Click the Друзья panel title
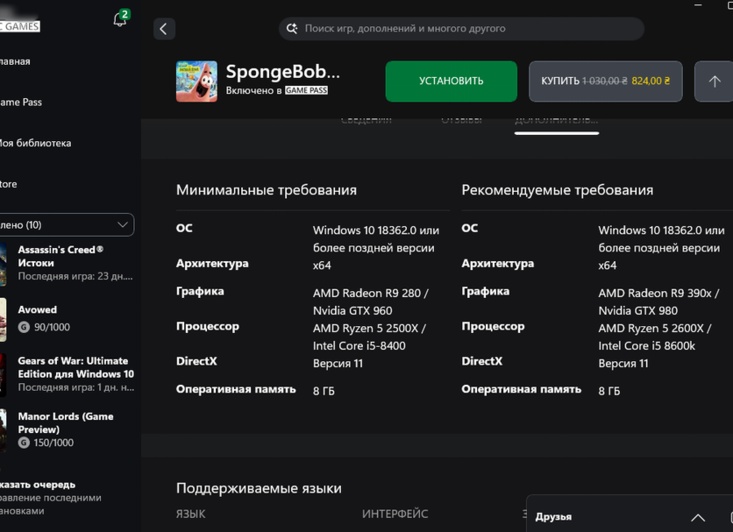733x532 pixels. point(553,517)
